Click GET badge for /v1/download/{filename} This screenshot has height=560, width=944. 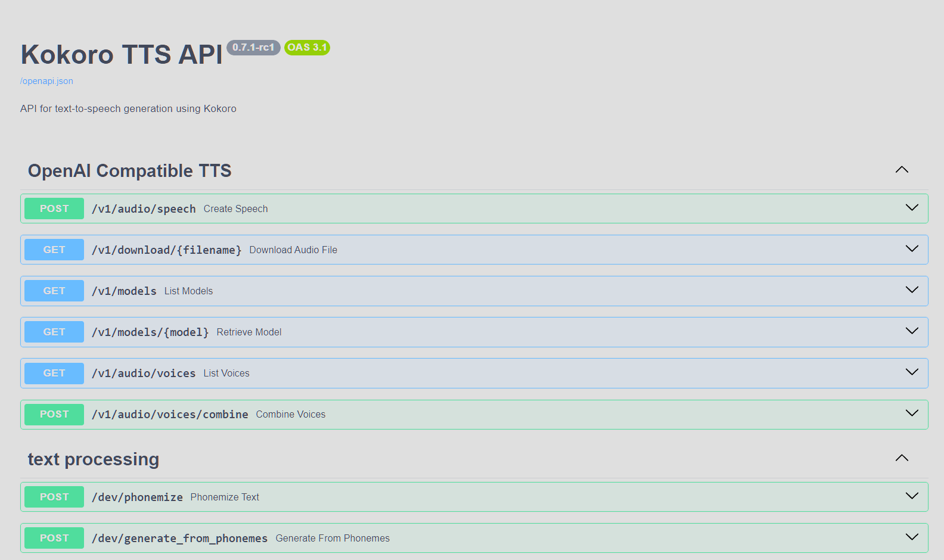[x=54, y=250]
